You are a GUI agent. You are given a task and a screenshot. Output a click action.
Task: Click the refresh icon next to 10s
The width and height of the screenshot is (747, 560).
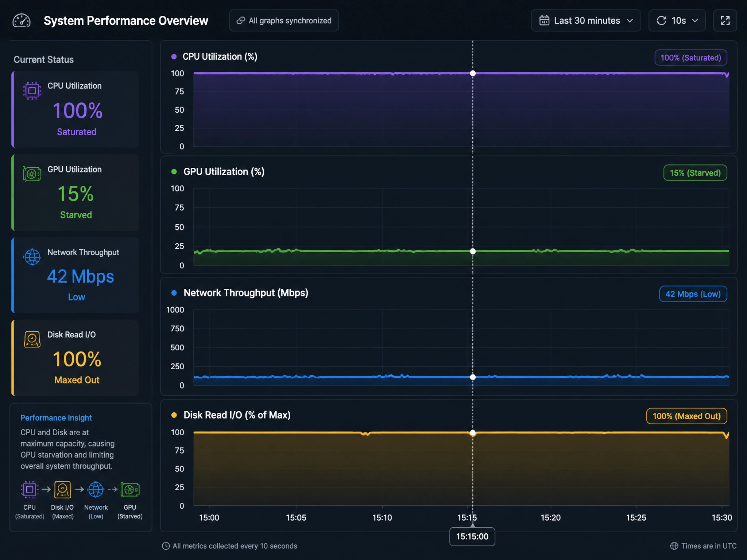pyautogui.click(x=661, y=21)
